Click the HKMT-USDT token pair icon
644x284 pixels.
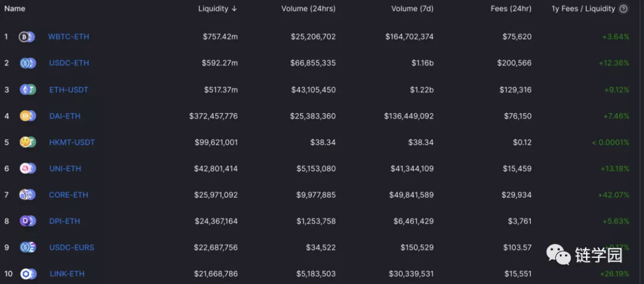[x=28, y=142]
